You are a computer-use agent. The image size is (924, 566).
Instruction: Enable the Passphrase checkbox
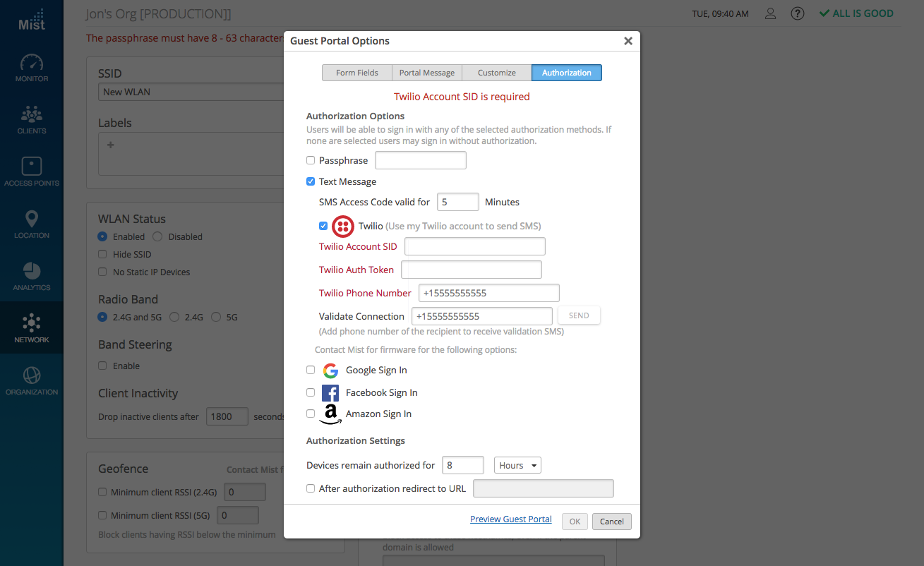(311, 160)
